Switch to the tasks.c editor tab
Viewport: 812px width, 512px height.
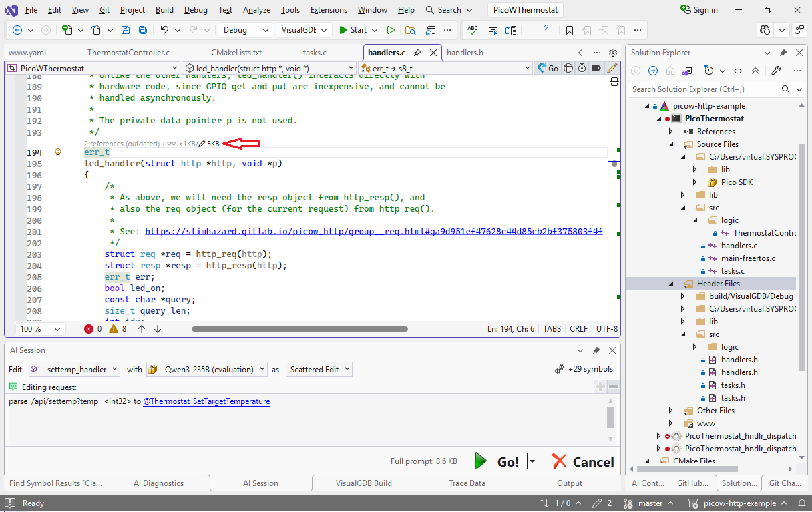315,53
